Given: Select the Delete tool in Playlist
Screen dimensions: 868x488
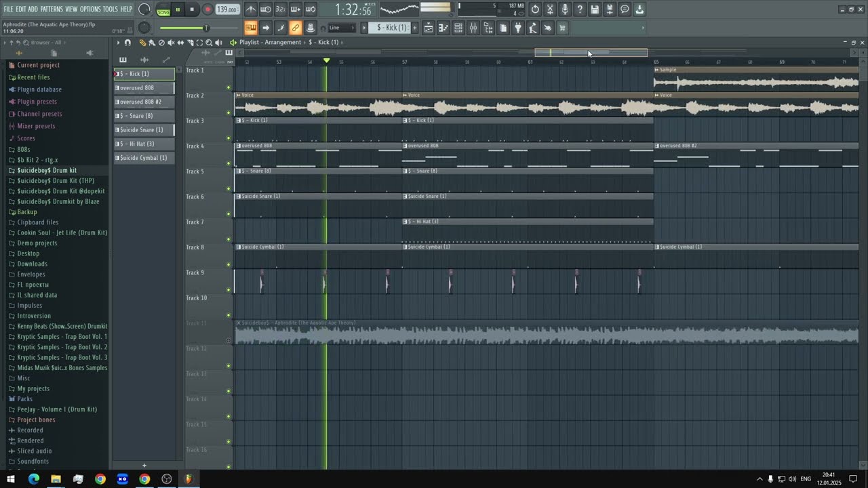Looking at the screenshot, I should 161,43.
